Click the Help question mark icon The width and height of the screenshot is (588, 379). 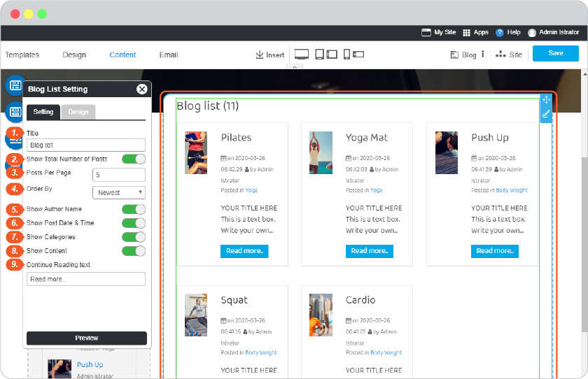point(499,33)
